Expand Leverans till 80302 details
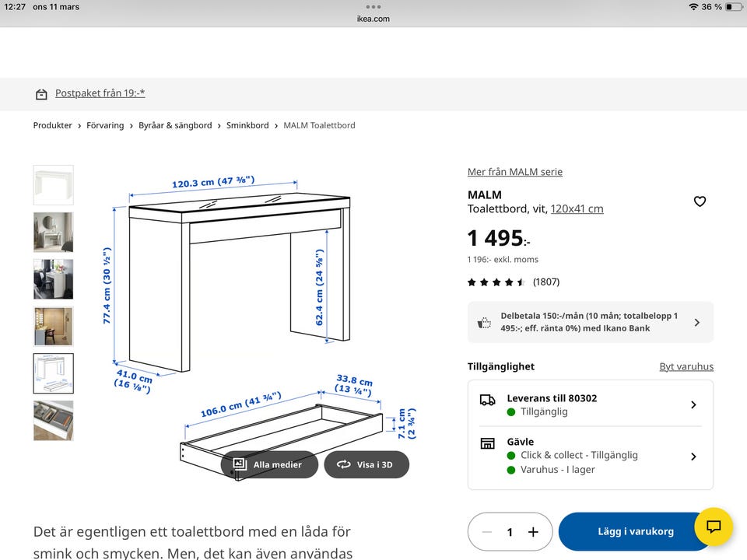 [x=591, y=404]
